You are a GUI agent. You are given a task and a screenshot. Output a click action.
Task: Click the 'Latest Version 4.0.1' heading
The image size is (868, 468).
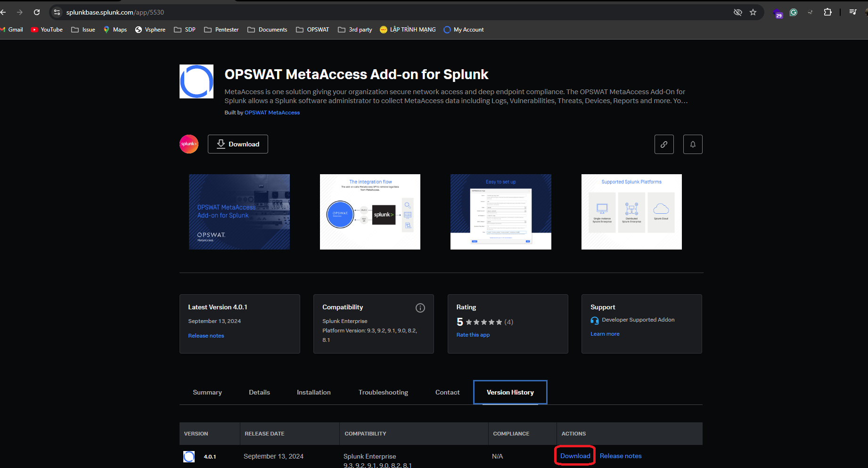[x=218, y=307]
